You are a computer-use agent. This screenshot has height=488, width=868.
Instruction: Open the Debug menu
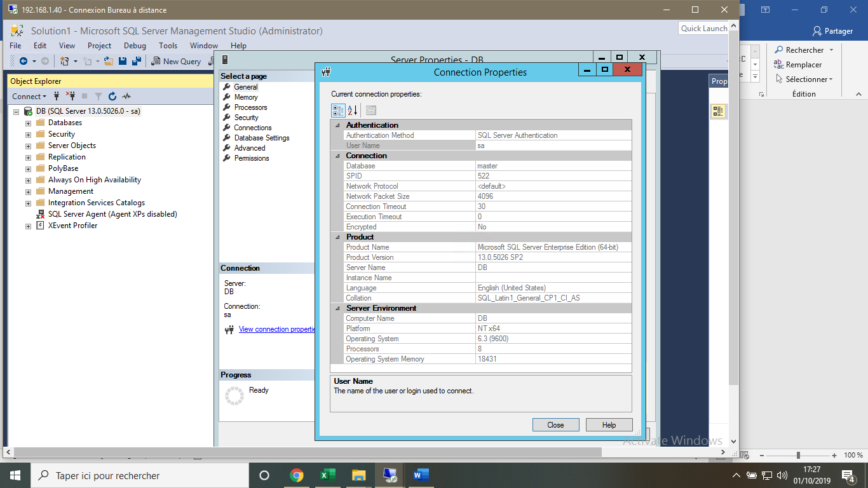point(135,45)
